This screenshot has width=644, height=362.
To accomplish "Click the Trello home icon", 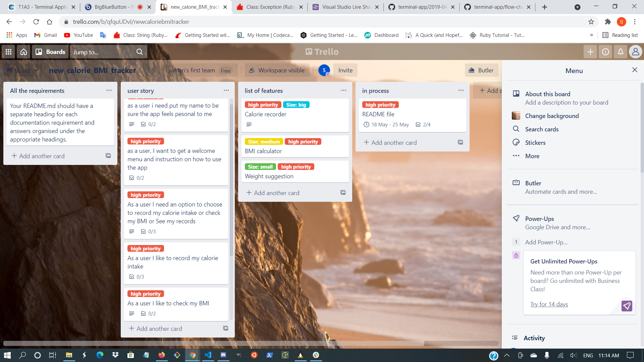I will tap(23, 52).
